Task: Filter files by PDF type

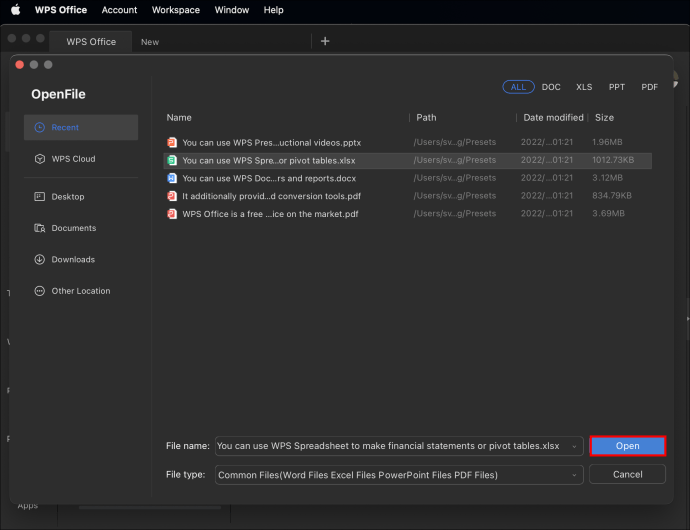Action: [650, 87]
